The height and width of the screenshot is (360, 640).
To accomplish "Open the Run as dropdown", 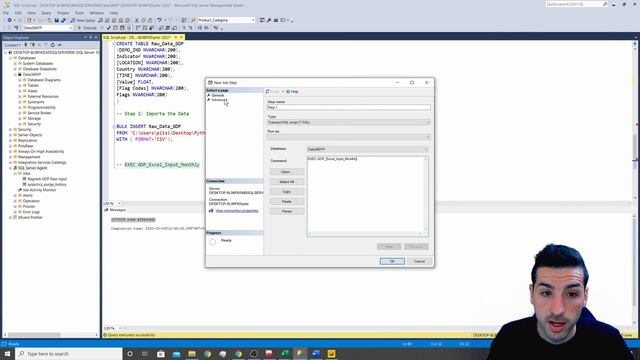I will click(x=349, y=137).
